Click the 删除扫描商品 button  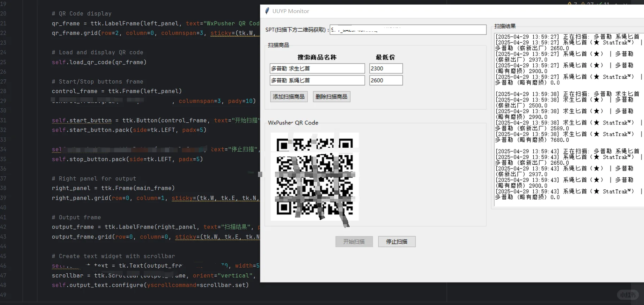tap(331, 97)
